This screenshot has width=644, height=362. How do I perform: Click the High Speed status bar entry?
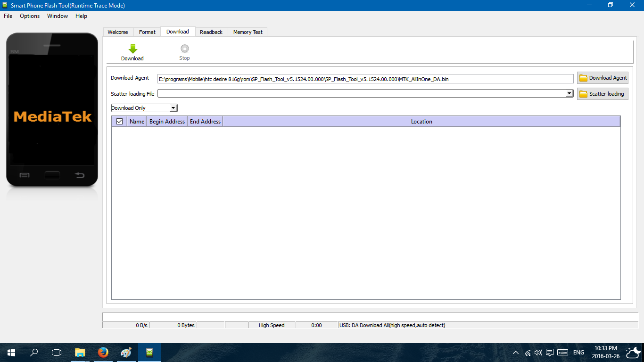coord(272,325)
